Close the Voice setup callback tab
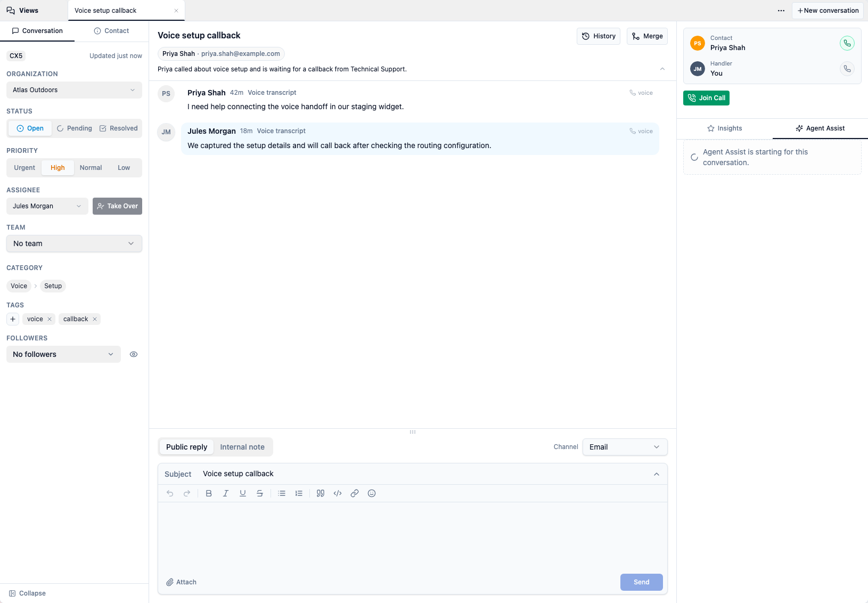868x603 pixels. [x=176, y=11]
